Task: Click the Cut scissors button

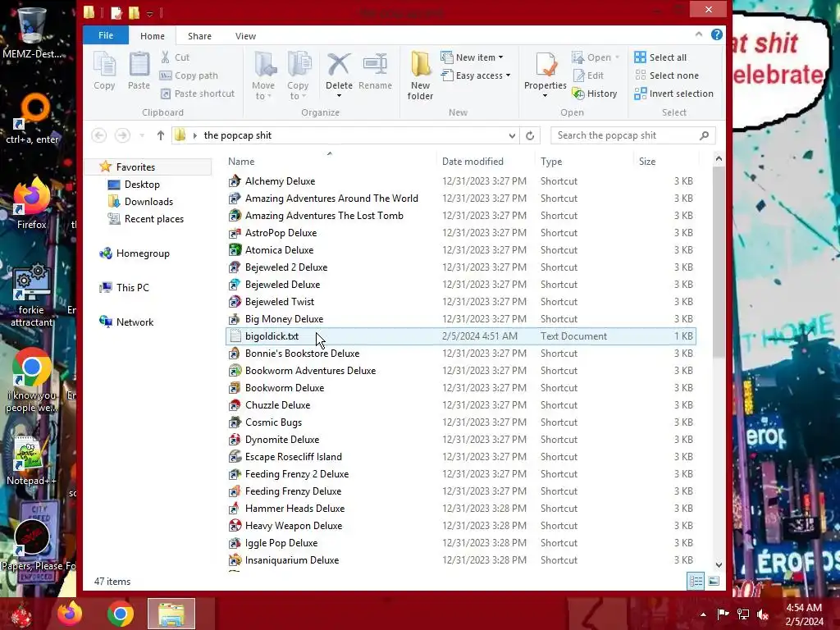Action: tap(175, 57)
